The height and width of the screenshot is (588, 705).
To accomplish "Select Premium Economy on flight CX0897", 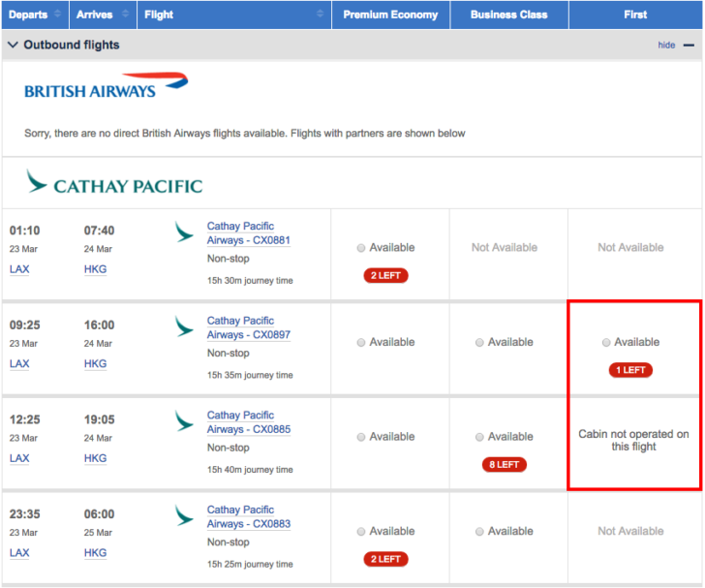I will 360,342.
